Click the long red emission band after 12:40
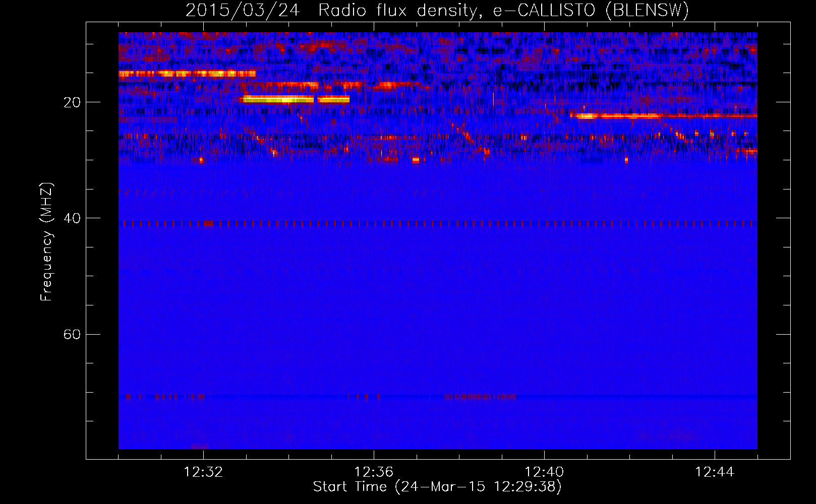 point(664,116)
